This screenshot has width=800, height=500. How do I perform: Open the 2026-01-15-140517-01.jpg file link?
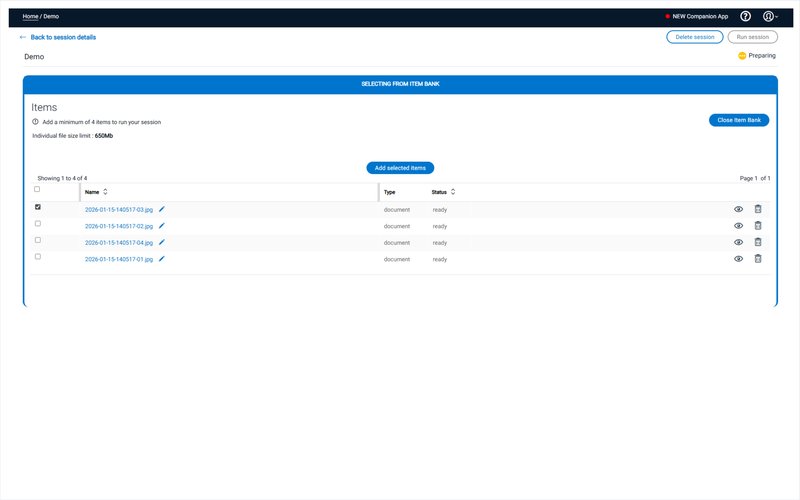click(119, 259)
